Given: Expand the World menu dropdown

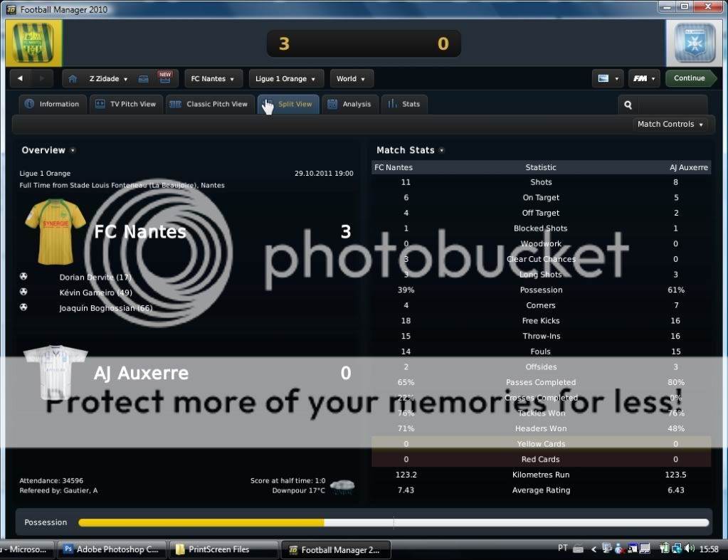Looking at the screenshot, I should (x=351, y=79).
